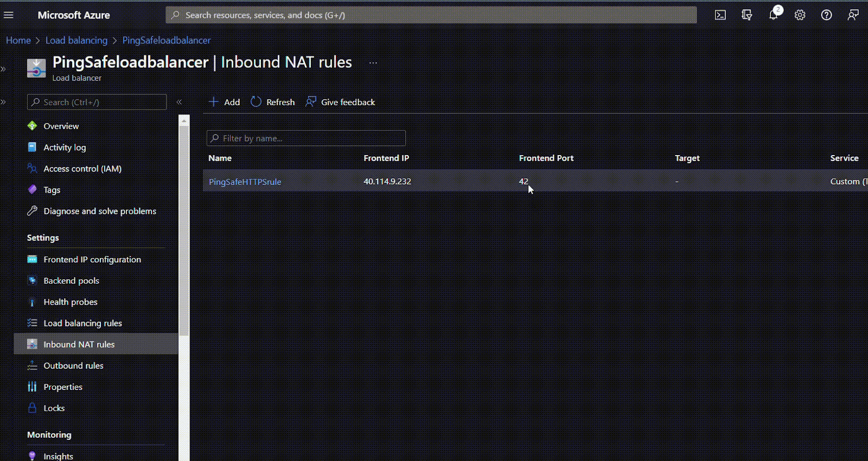Open the more options ellipsis beside title
The image size is (868, 461).
point(373,63)
